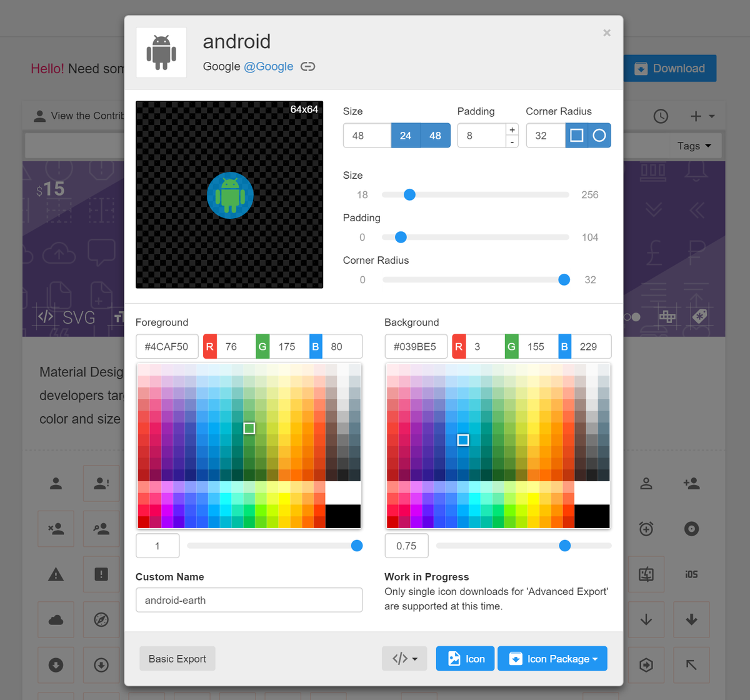Screen dimensions: 750x700
Task: Focus the Foreground hex field #4CAF50
Action: [167, 347]
